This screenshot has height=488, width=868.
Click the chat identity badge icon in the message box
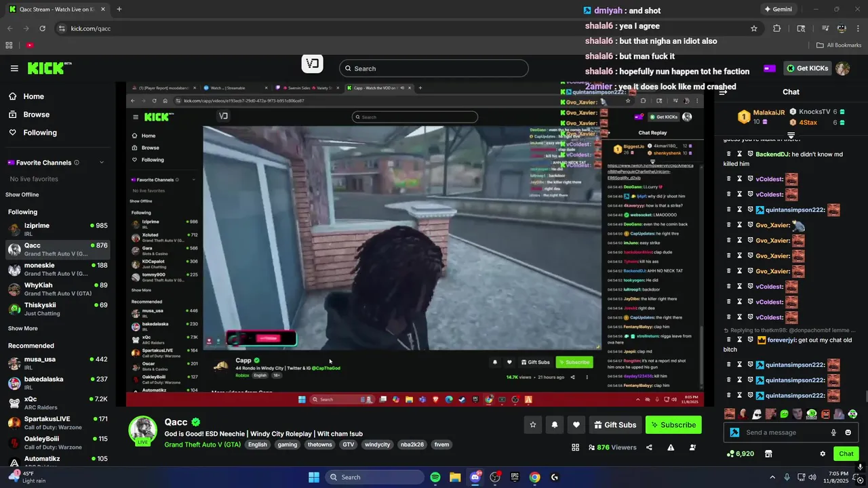point(734,432)
